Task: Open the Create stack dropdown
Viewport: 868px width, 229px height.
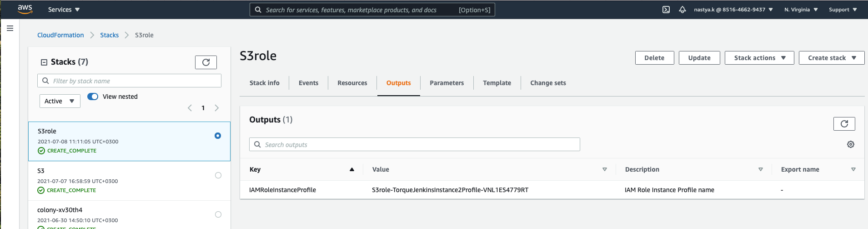Action: 832,58
